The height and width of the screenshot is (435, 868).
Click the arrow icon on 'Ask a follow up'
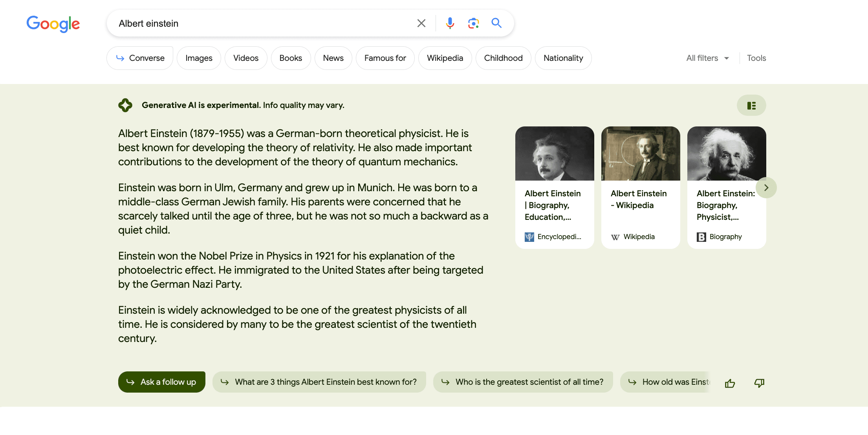pos(130,382)
